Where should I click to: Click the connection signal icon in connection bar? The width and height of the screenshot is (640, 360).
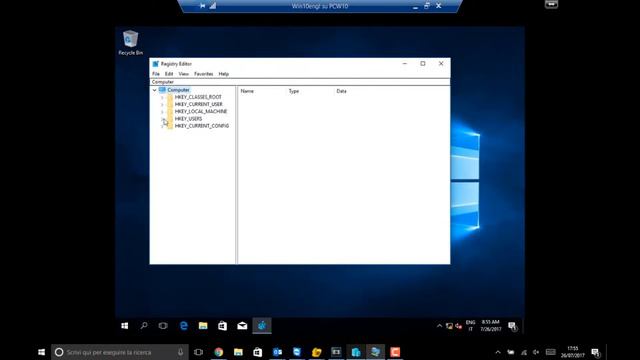213,6
